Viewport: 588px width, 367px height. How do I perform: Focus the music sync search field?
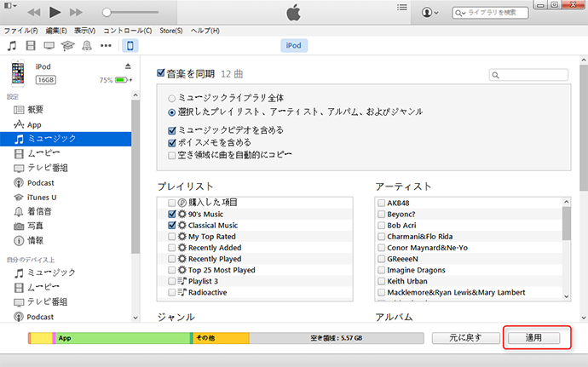tap(528, 75)
